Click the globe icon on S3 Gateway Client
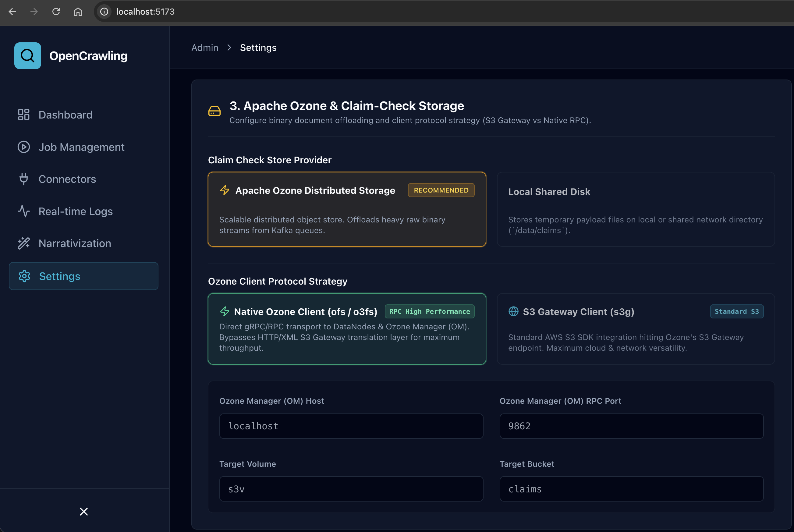794x532 pixels. [x=513, y=311]
